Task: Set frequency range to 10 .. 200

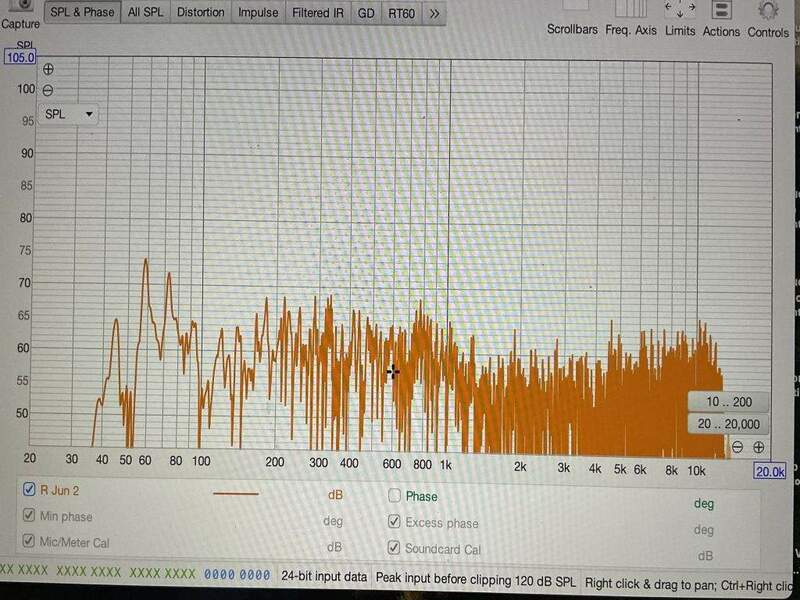Action: coord(729,402)
